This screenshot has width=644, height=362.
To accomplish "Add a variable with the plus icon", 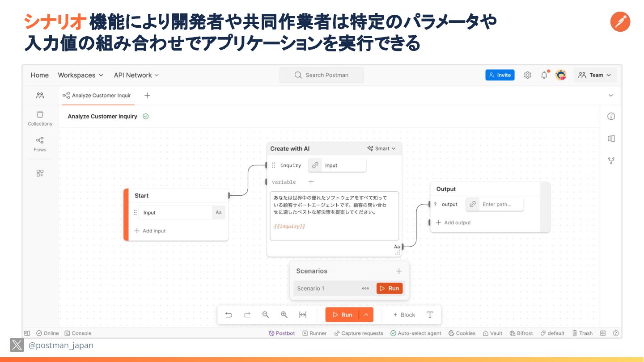I will [311, 182].
